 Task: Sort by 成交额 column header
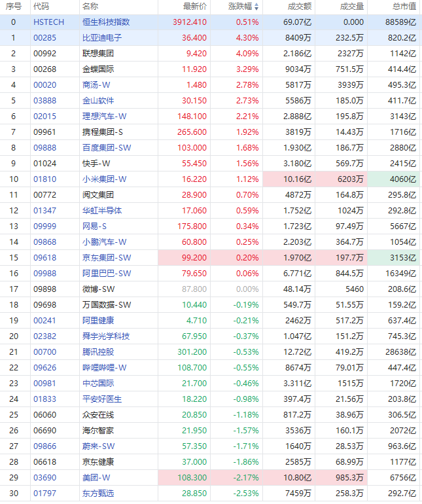click(x=300, y=7)
